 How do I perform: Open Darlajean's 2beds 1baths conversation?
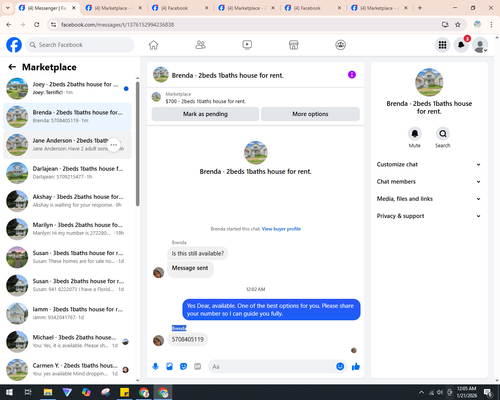(x=67, y=173)
